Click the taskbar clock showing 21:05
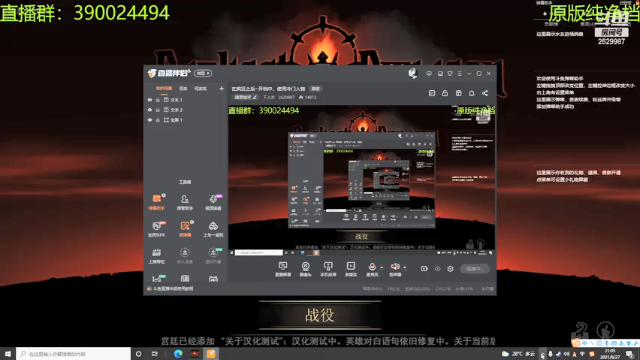This screenshot has width=640, height=360. click(610, 354)
